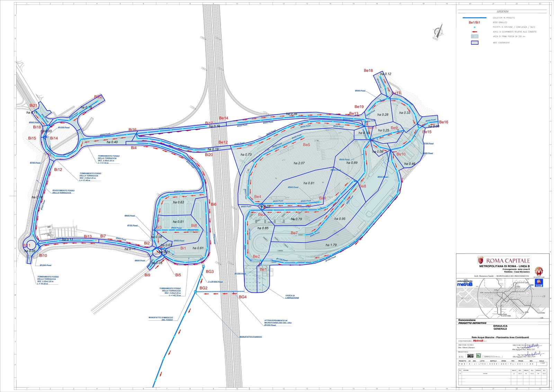Select node label Bi21
554x392 pixels.
coord(33,106)
